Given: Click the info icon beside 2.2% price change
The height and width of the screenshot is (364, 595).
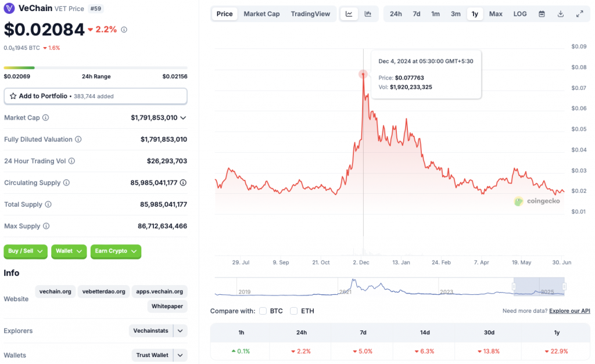Looking at the screenshot, I should coord(124,30).
